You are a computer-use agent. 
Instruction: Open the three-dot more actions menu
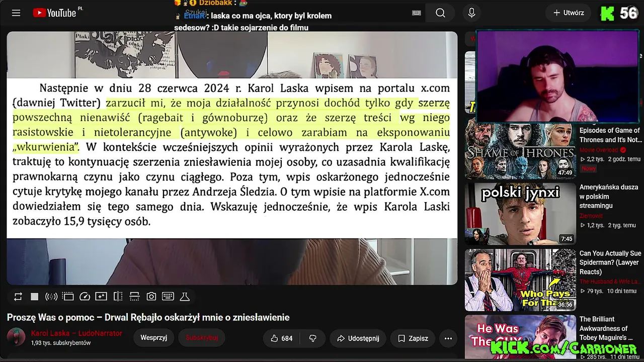tap(448, 338)
